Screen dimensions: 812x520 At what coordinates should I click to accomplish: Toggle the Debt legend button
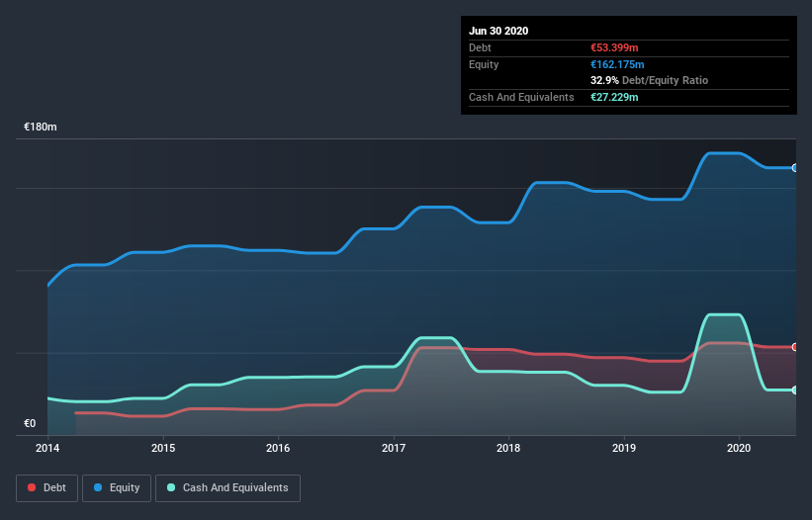point(47,488)
